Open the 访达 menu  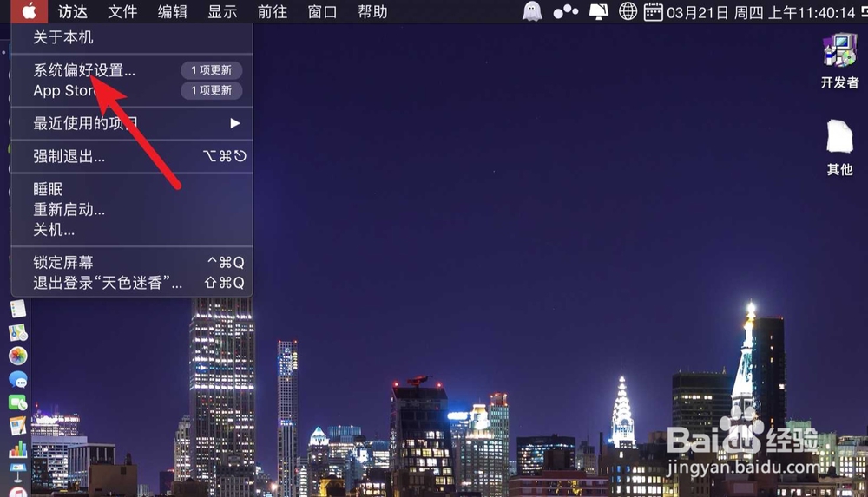tap(73, 11)
